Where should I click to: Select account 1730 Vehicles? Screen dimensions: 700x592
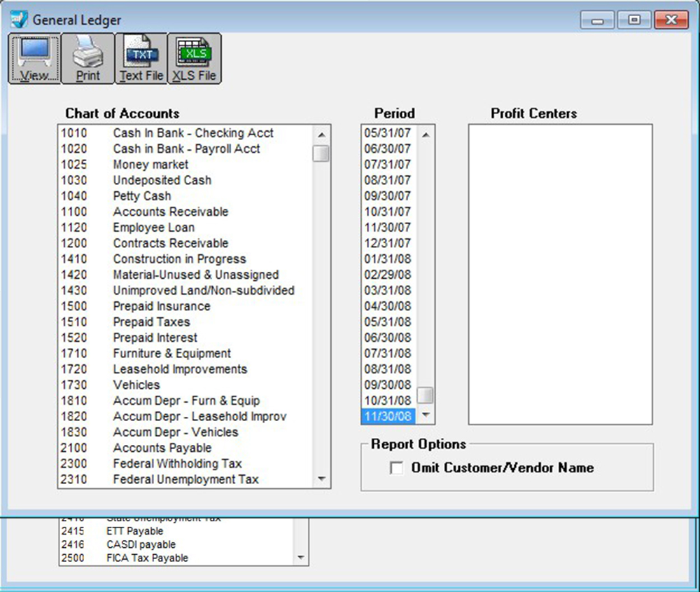click(185, 385)
